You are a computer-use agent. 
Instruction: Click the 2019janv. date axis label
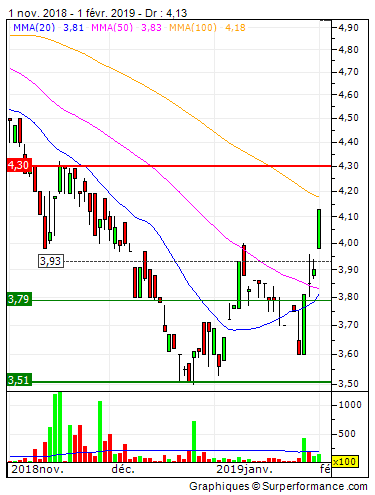point(244,469)
